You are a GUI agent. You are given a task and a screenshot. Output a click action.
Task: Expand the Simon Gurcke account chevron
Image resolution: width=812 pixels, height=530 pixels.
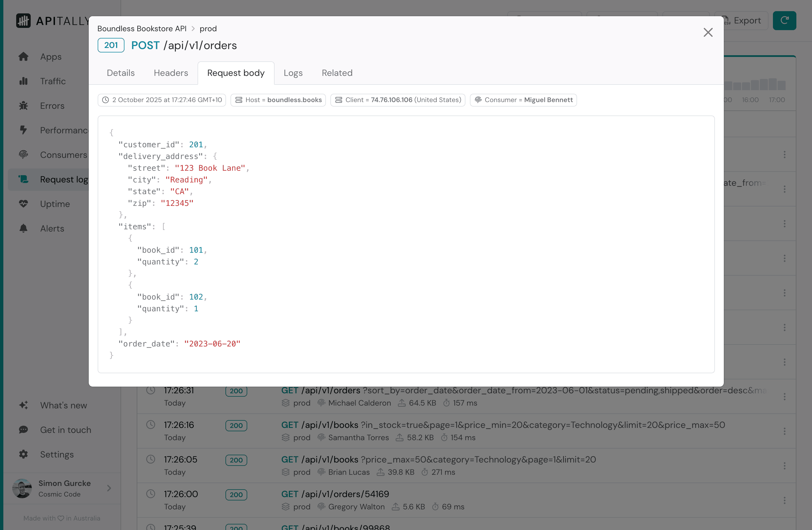(109, 488)
